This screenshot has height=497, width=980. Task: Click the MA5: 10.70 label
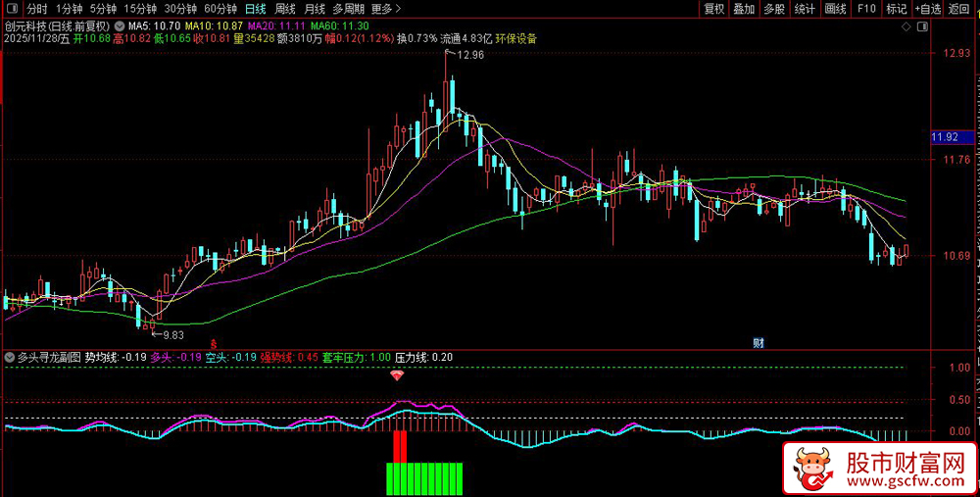155,26
